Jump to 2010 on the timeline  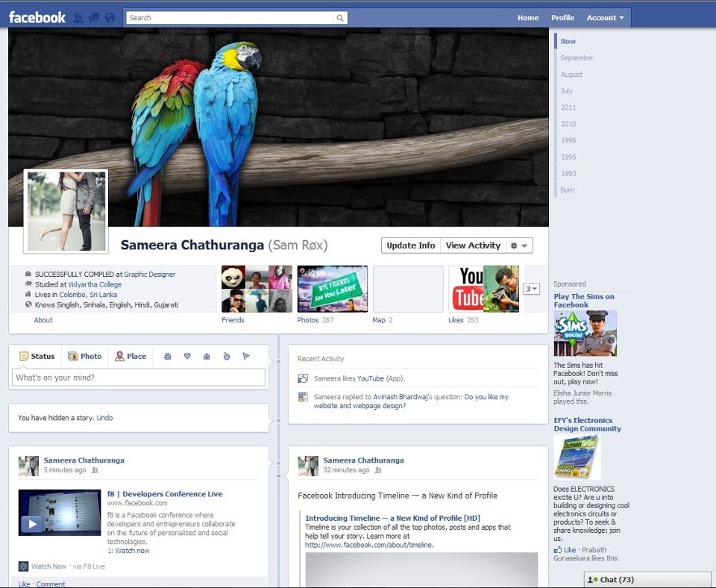click(x=568, y=124)
